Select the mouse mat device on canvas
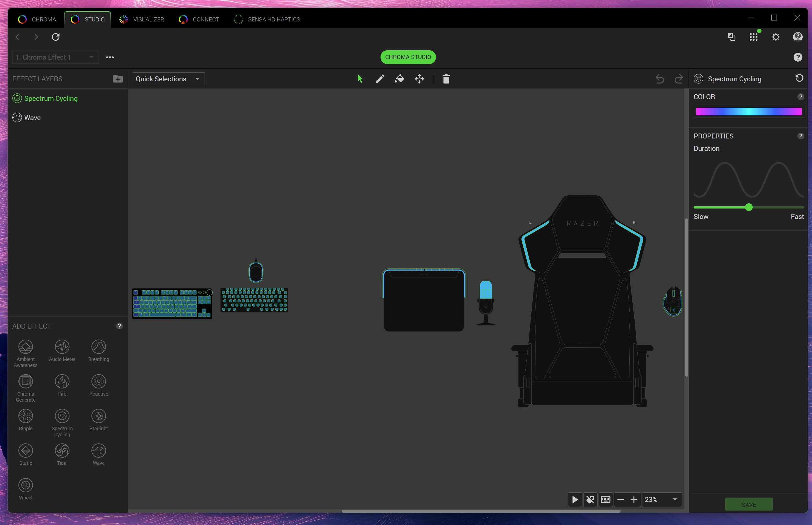The width and height of the screenshot is (812, 525). tap(423, 300)
